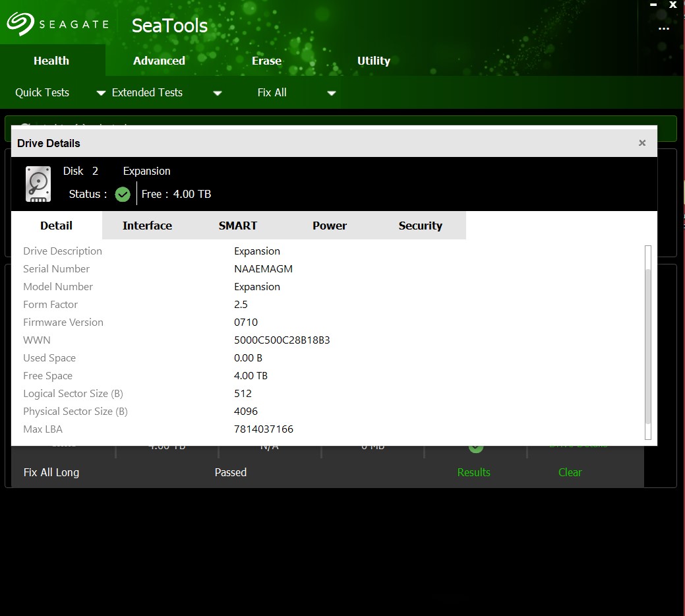Close the SeaTools window
Viewport: 685px width, 616px height.
tap(673, 4)
